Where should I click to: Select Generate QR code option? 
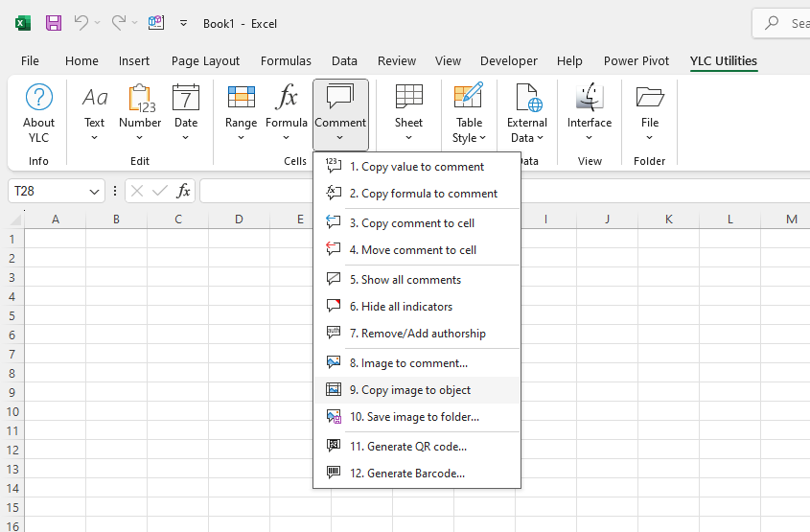407,447
